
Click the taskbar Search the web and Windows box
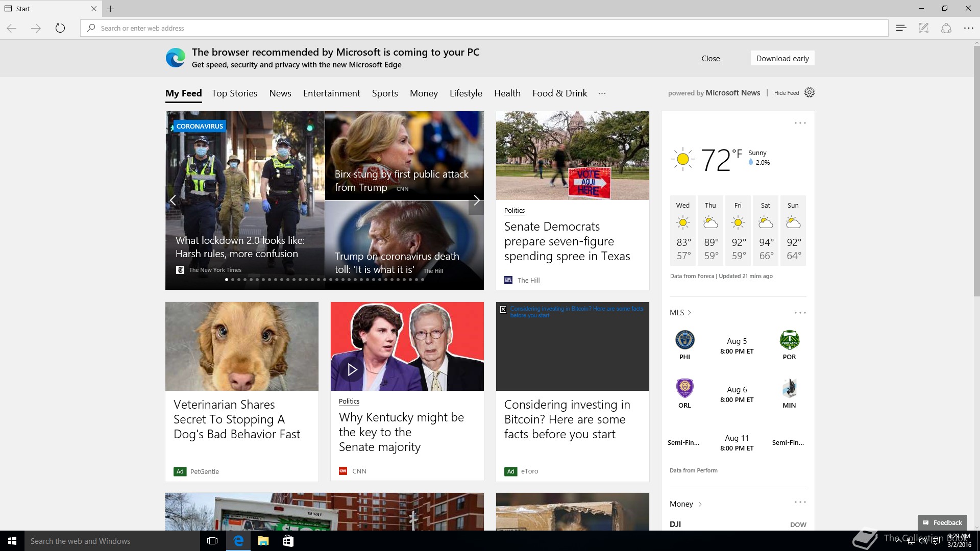[112, 541]
